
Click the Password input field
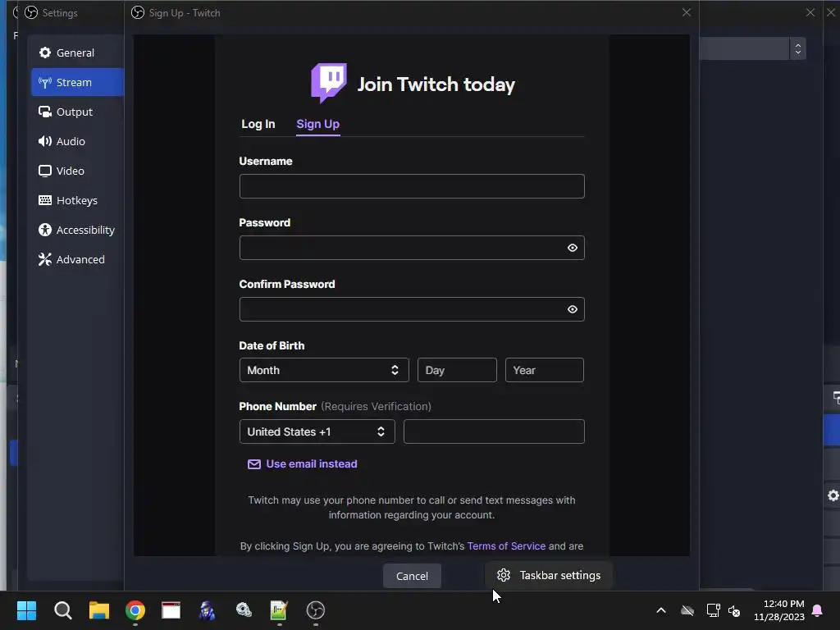coord(412,248)
